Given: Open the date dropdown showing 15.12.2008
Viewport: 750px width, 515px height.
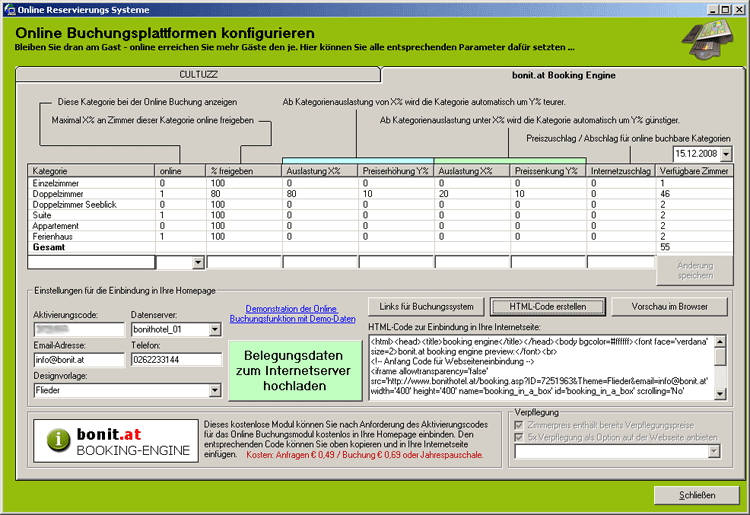Looking at the screenshot, I should tap(726, 154).
